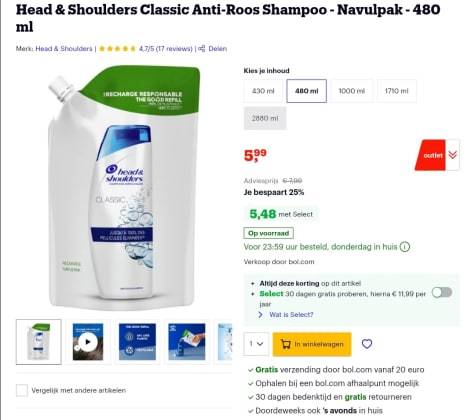Click the share icon next to Delen
The height and width of the screenshot is (420, 475).
point(202,49)
